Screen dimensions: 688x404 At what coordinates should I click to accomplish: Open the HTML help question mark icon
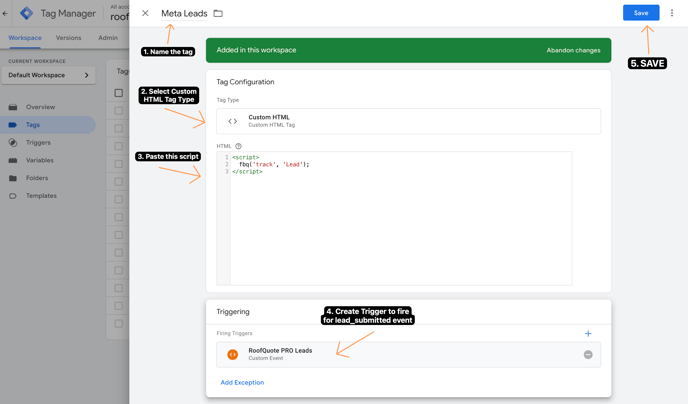238,146
